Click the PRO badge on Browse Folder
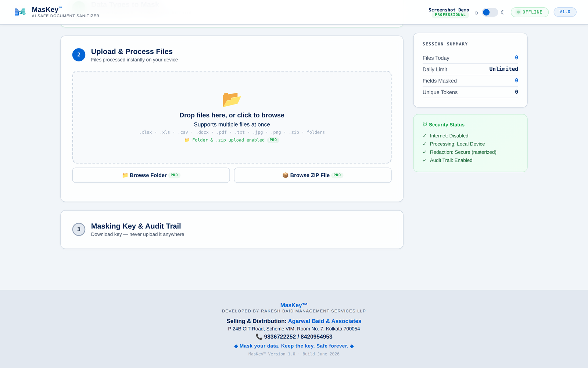This screenshot has width=588, height=368. 174,175
